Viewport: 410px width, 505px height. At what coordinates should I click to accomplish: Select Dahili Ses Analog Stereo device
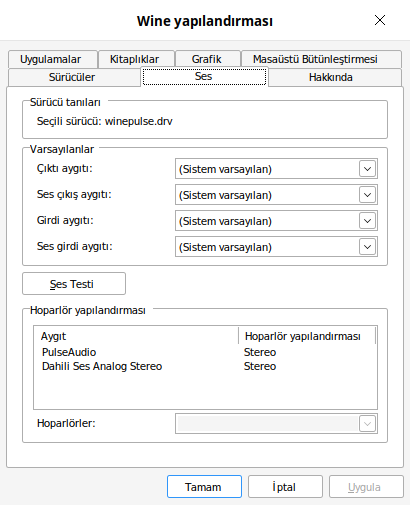205,366
